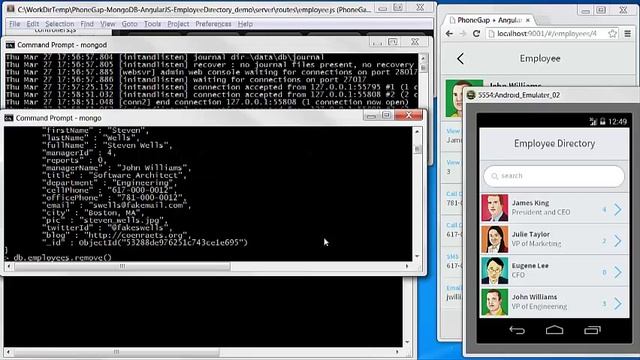The height and width of the screenshot is (360, 640).
Task: Tap the Android home button
Action: (554, 330)
